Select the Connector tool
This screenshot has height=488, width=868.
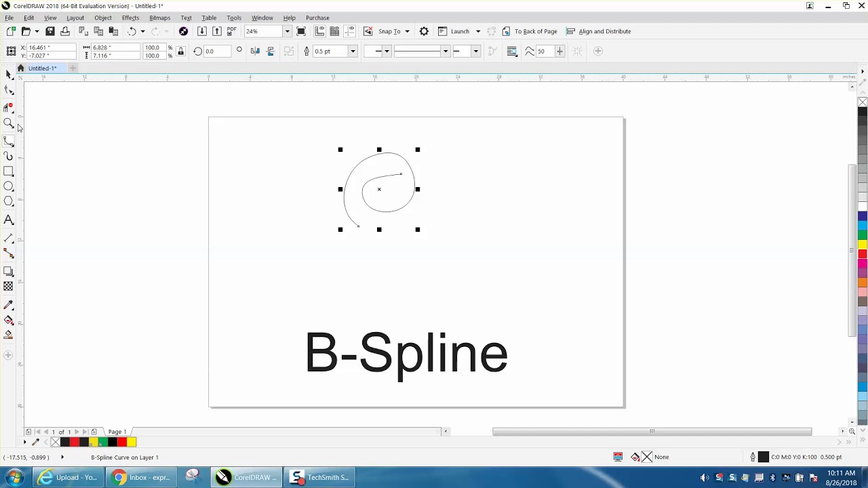pyautogui.click(x=9, y=253)
